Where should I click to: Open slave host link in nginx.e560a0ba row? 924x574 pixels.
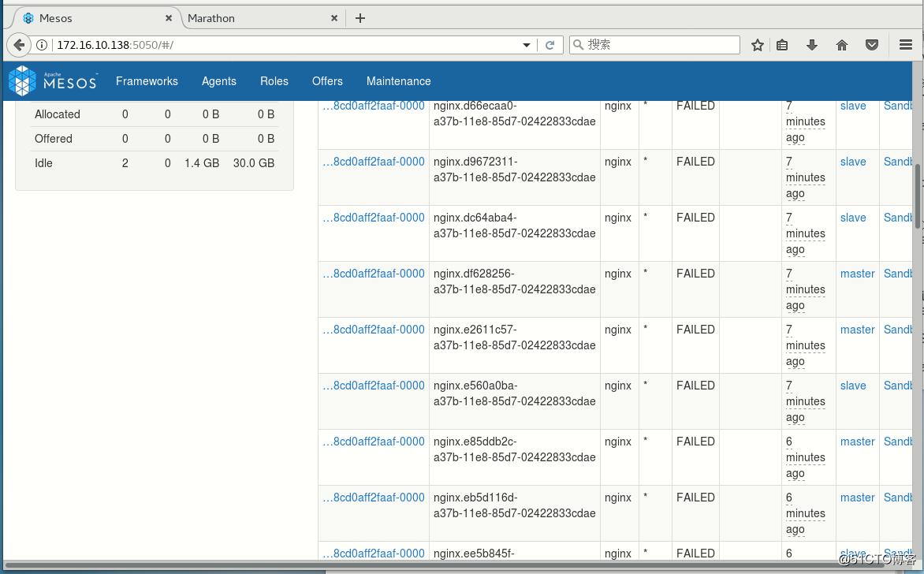[853, 386]
